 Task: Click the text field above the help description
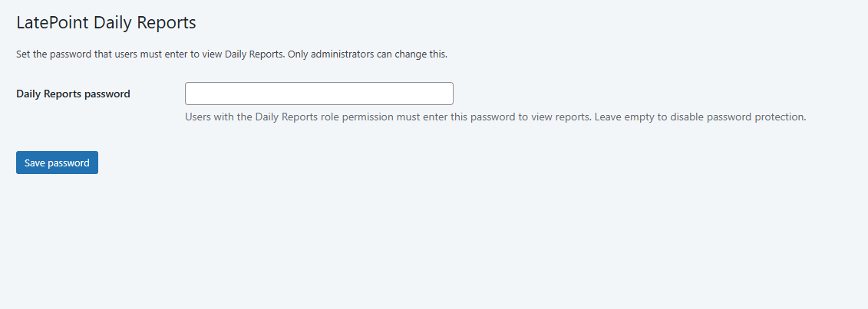(x=318, y=94)
